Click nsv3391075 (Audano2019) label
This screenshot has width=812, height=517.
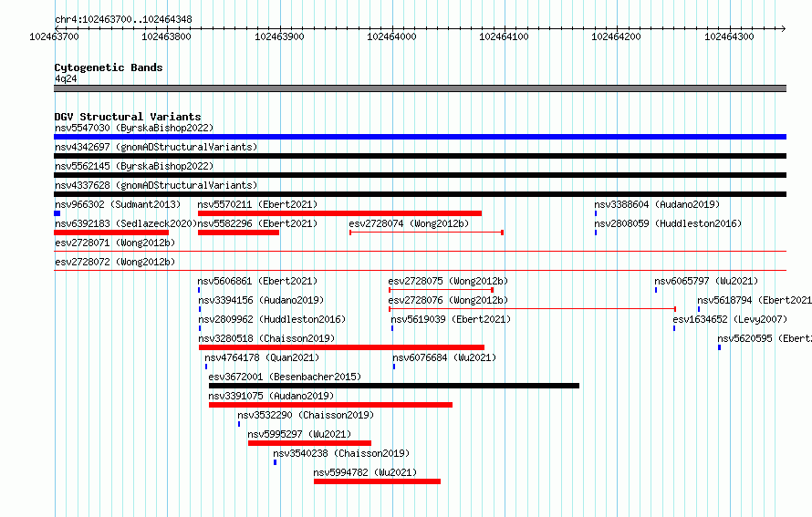point(271,396)
